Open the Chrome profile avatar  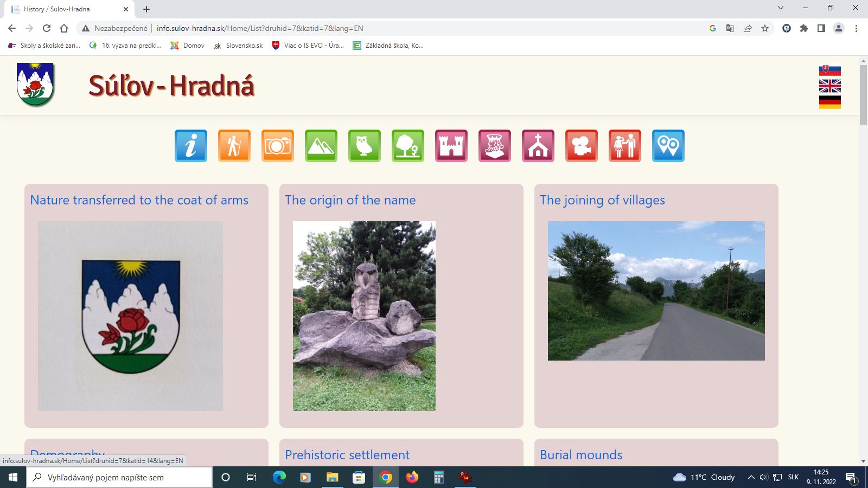(839, 28)
